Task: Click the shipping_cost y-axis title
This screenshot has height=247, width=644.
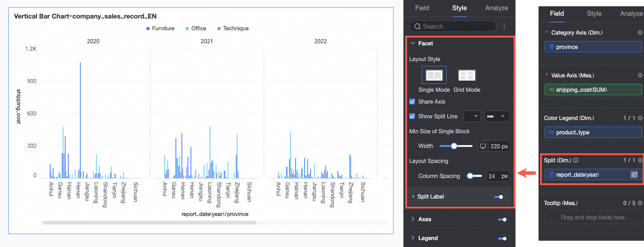Action: (x=19, y=106)
